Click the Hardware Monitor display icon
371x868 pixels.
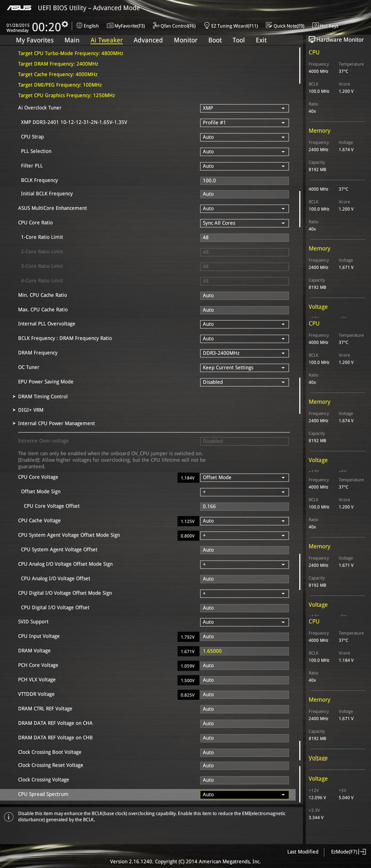[312, 40]
